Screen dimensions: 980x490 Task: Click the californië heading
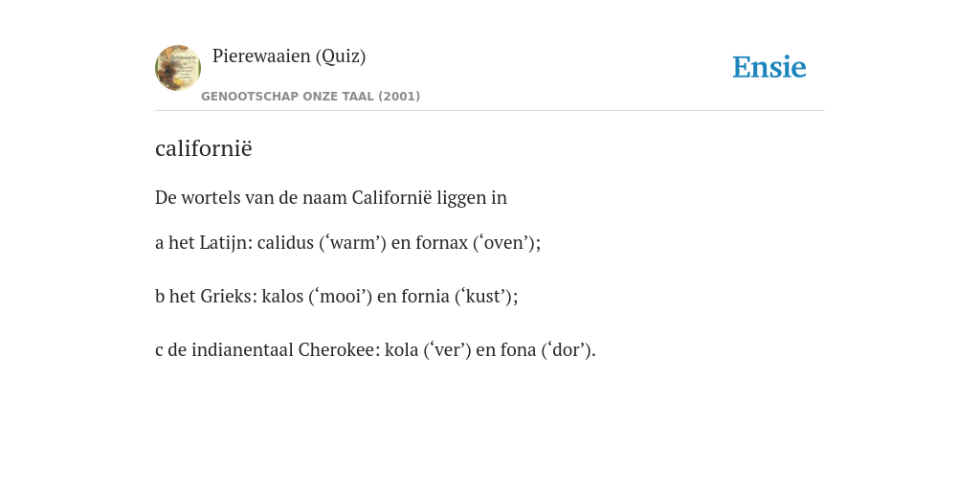click(x=204, y=148)
